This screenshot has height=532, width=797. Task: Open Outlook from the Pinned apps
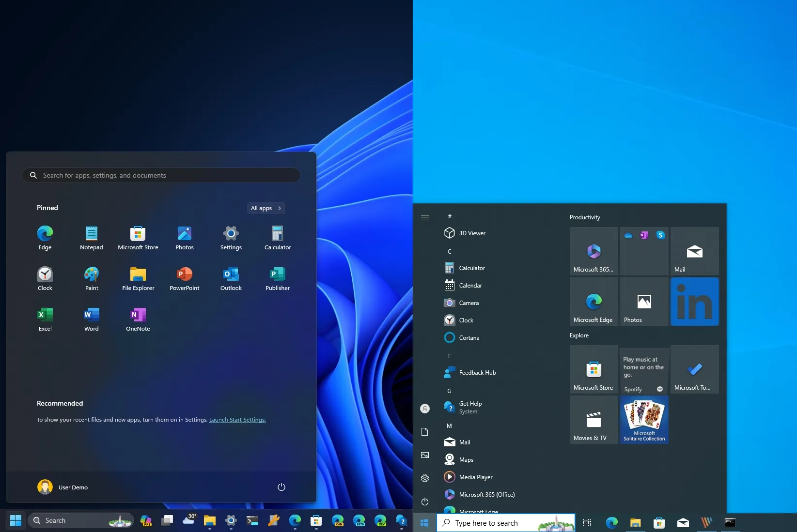point(231,278)
